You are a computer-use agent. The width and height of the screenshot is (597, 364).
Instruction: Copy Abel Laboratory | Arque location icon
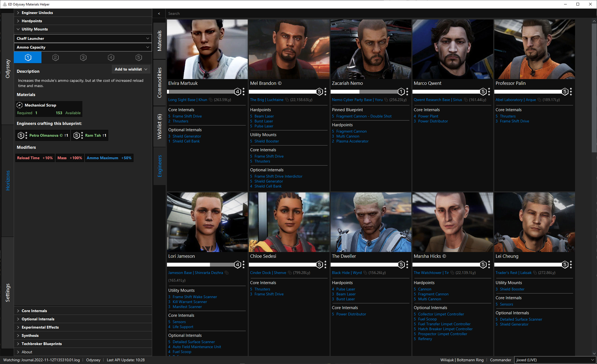click(539, 100)
